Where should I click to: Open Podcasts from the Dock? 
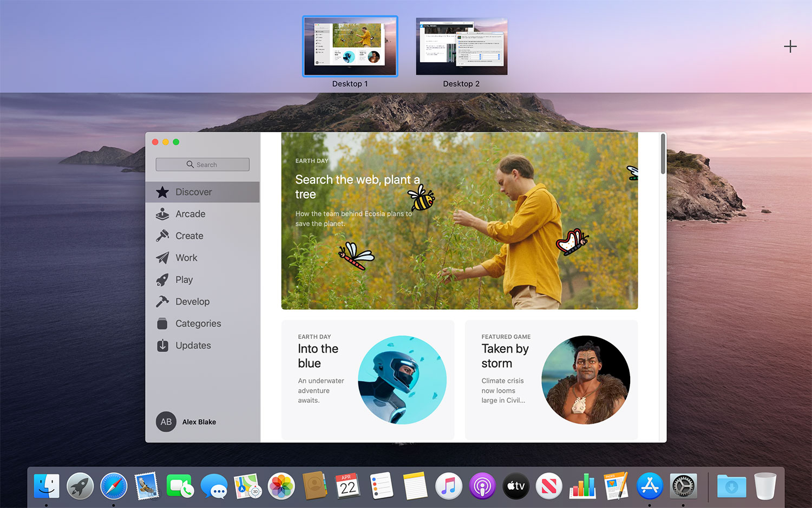[482, 486]
